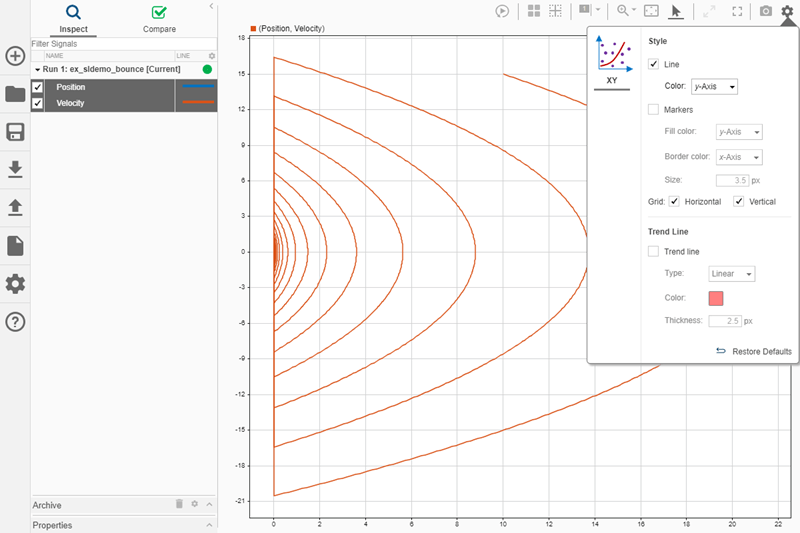
Task: Click Restore Defaults link
Action: pos(754,351)
